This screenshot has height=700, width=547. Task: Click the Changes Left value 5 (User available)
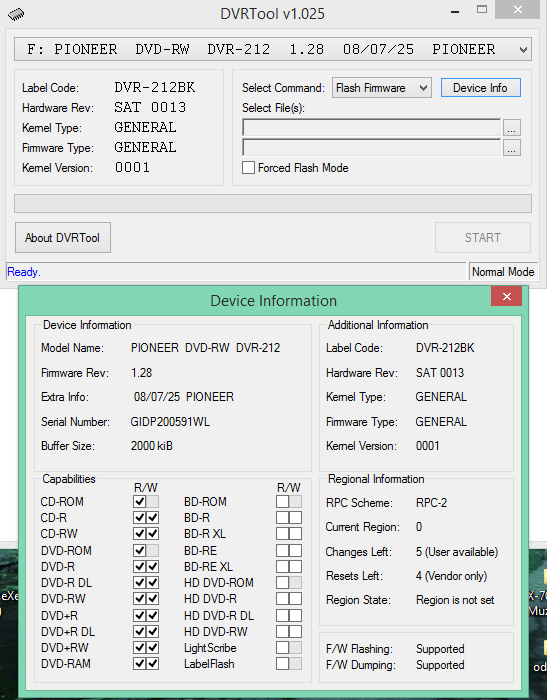tap(457, 552)
